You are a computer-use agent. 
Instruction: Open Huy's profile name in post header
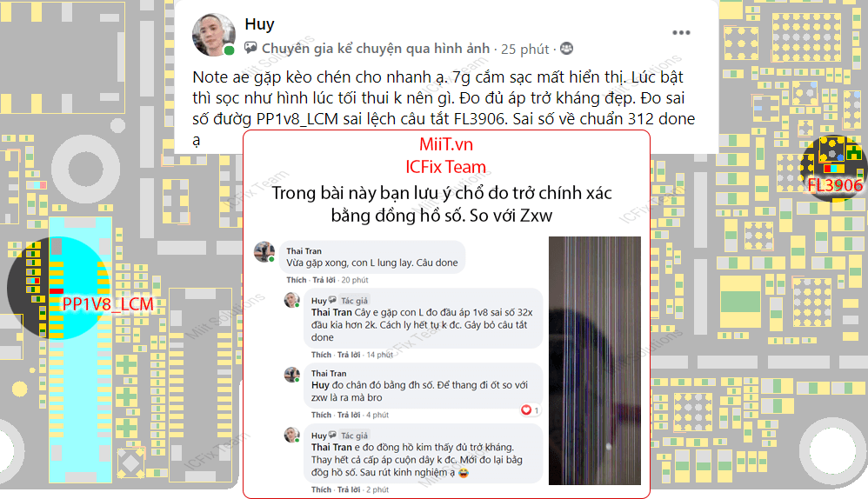coord(259,24)
